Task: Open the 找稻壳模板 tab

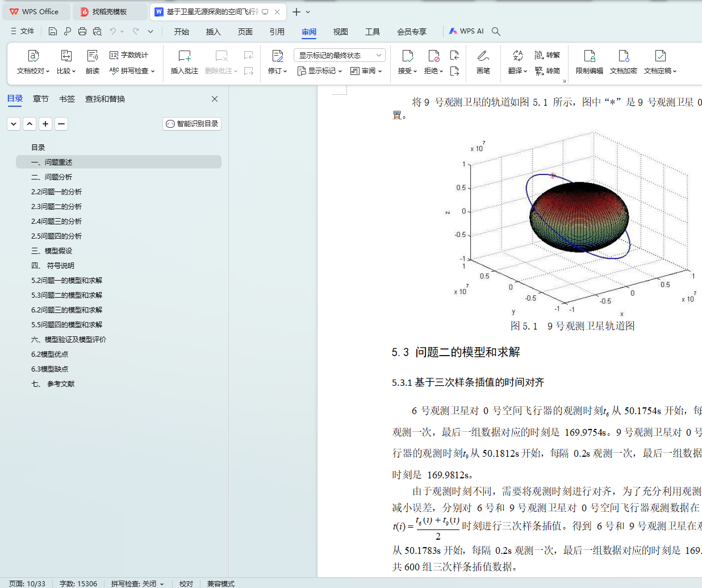Action: [x=110, y=11]
